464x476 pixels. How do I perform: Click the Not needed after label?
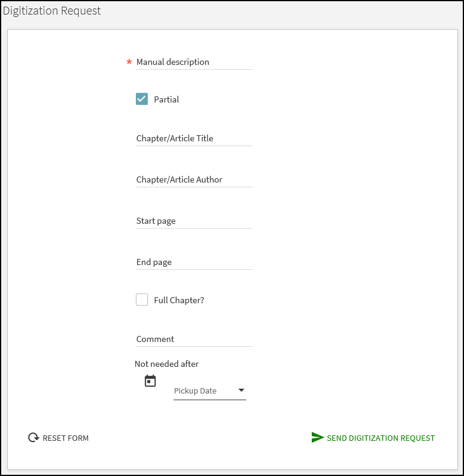pos(167,364)
